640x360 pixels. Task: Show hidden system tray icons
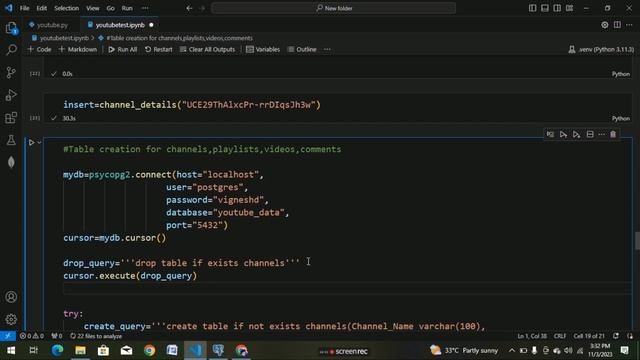(x=511, y=350)
